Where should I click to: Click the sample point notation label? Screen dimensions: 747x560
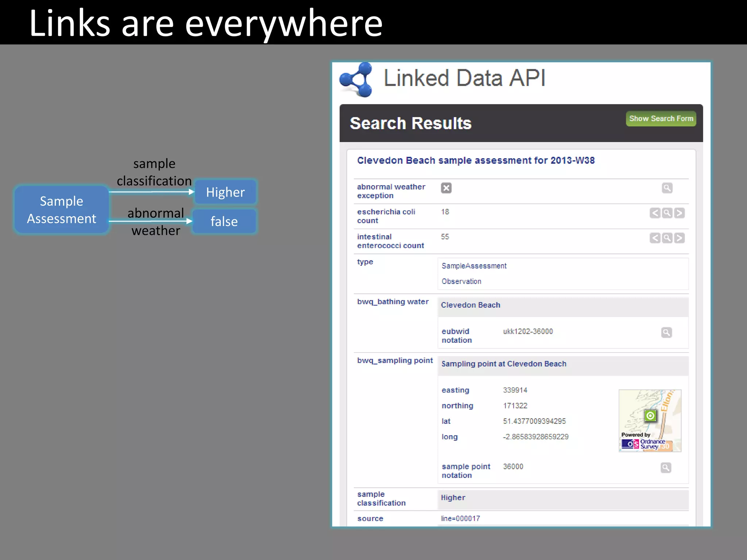click(466, 471)
